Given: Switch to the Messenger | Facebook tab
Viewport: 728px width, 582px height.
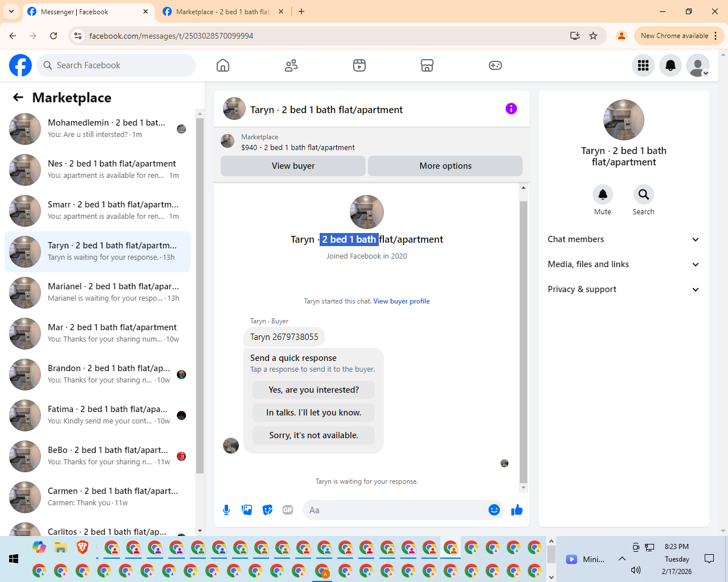Looking at the screenshot, I should 88,11.
